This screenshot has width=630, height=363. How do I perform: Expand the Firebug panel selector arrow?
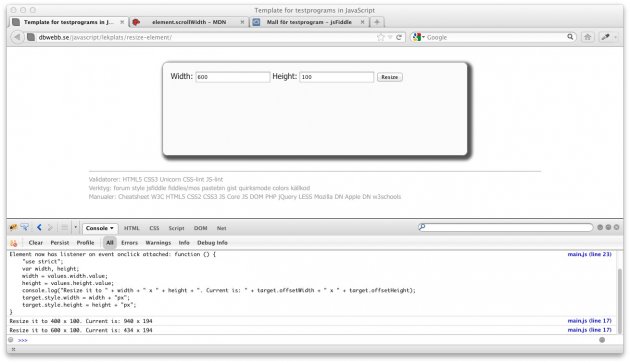pyautogui.click(x=75, y=228)
